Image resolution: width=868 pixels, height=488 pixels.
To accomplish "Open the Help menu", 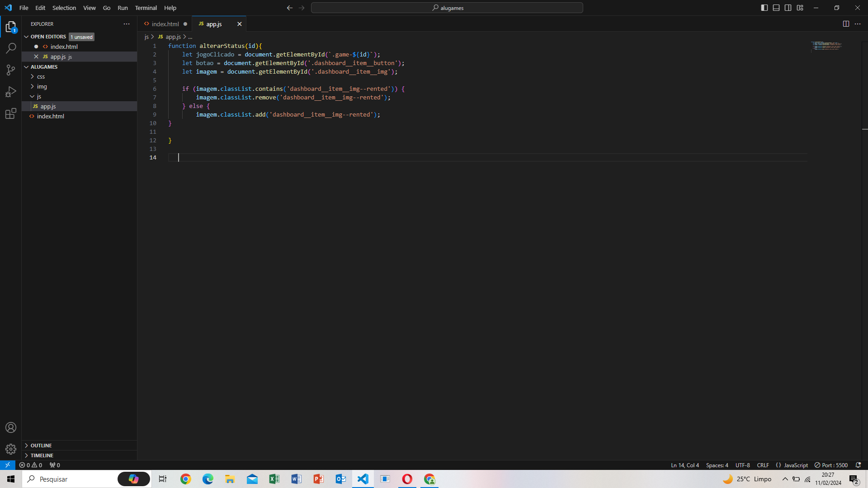I will (x=170, y=8).
